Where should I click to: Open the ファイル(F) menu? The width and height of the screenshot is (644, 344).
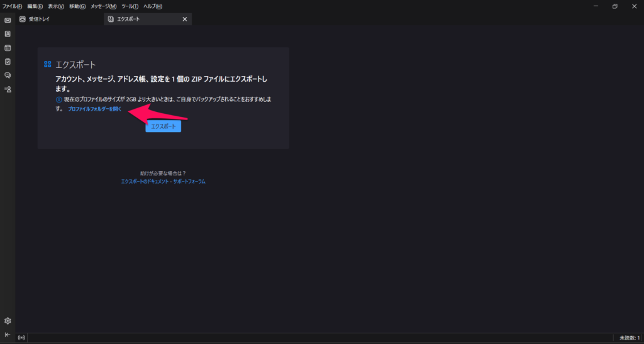tap(12, 6)
